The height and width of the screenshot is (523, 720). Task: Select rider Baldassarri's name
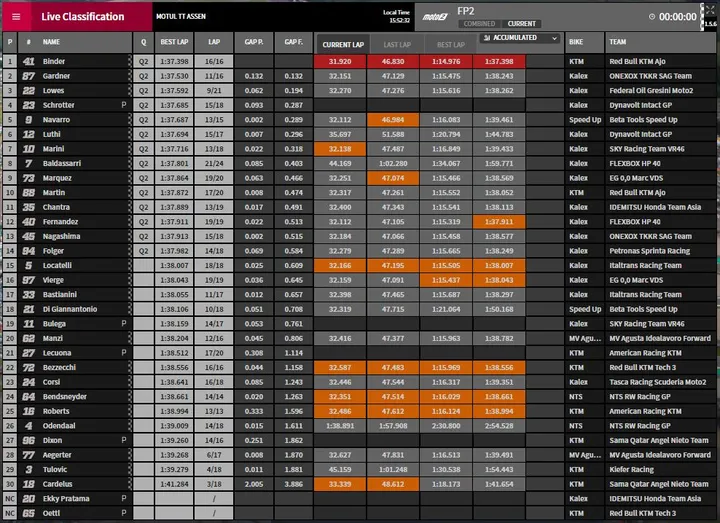click(62, 163)
